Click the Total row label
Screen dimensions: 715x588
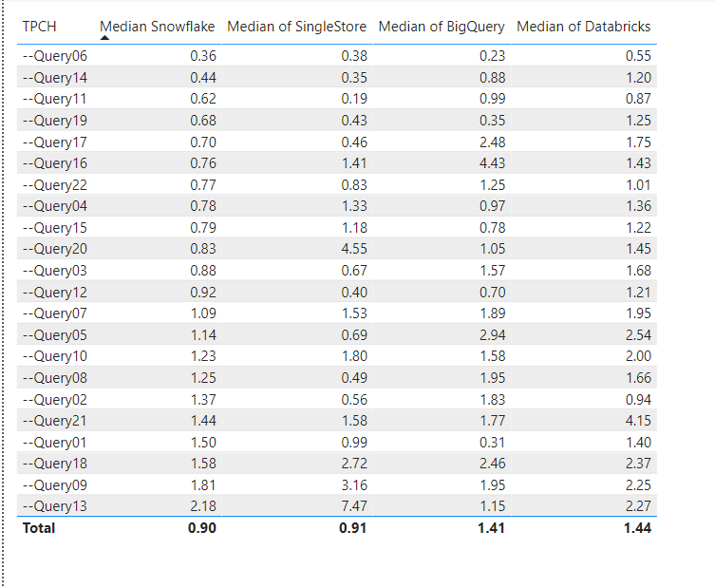(x=39, y=528)
